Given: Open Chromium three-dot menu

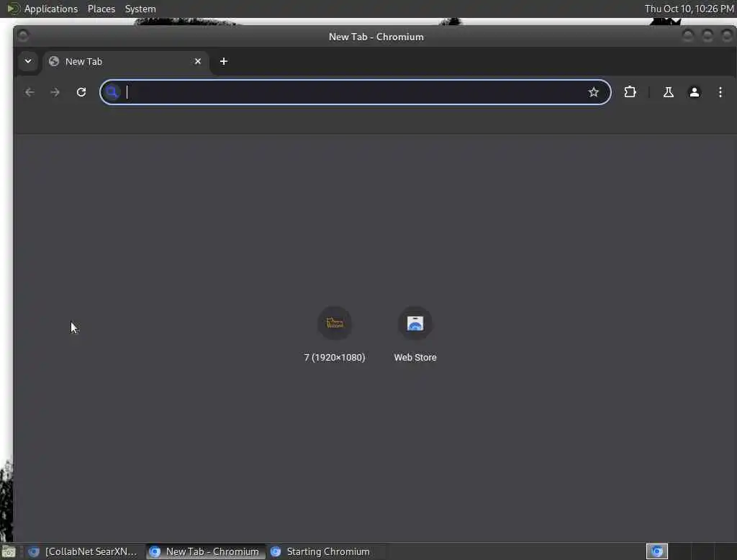Looking at the screenshot, I should [720, 92].
